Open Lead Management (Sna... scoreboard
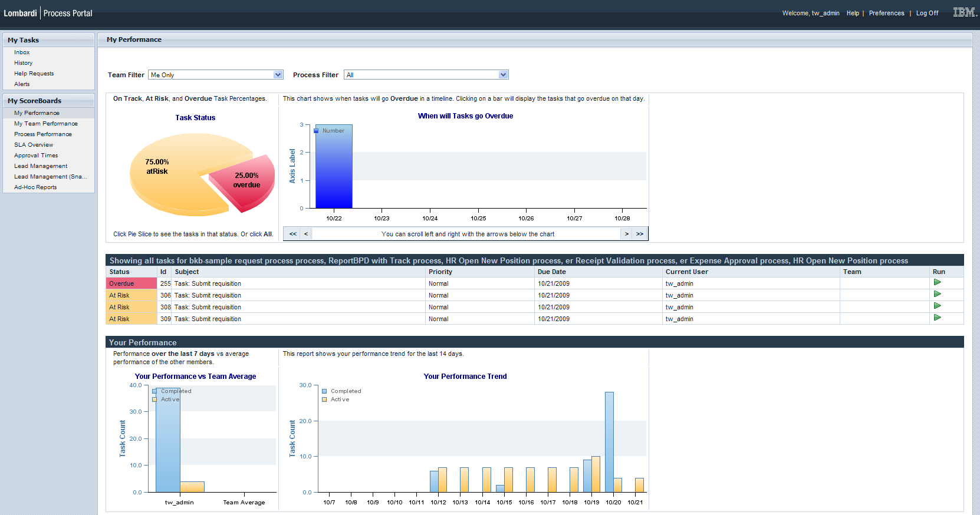This screenshot has height=515, width=980. point(51,177)
